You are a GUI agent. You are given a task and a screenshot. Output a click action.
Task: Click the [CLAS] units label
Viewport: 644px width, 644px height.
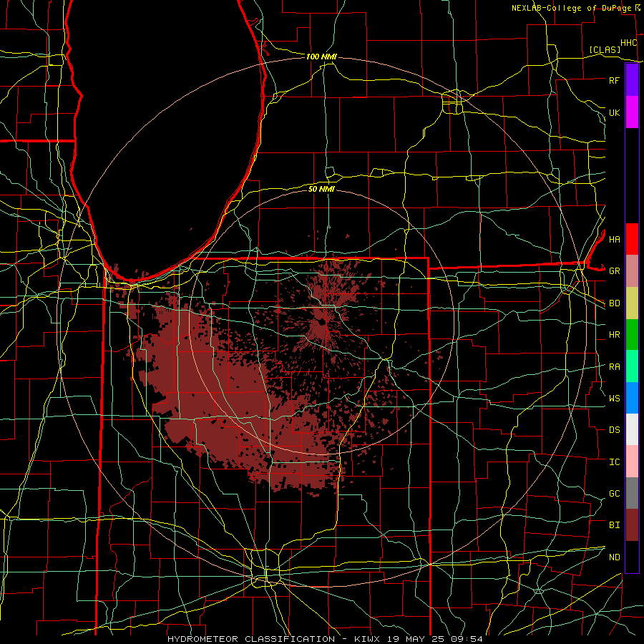click(x=605, y=49)
